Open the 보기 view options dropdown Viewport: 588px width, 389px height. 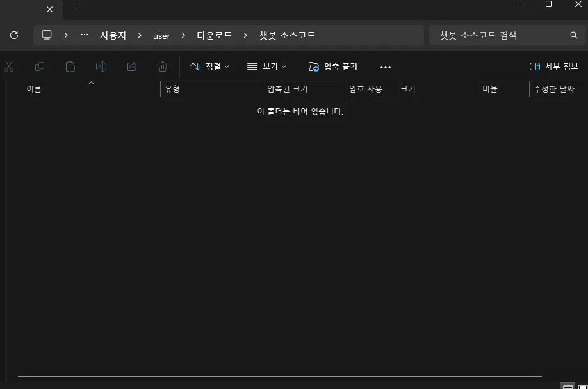(266, 67)
